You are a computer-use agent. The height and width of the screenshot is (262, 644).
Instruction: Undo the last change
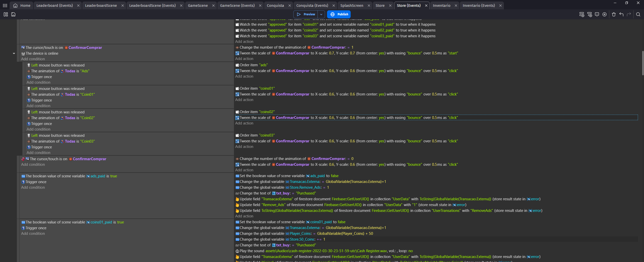tap(621, 14)
